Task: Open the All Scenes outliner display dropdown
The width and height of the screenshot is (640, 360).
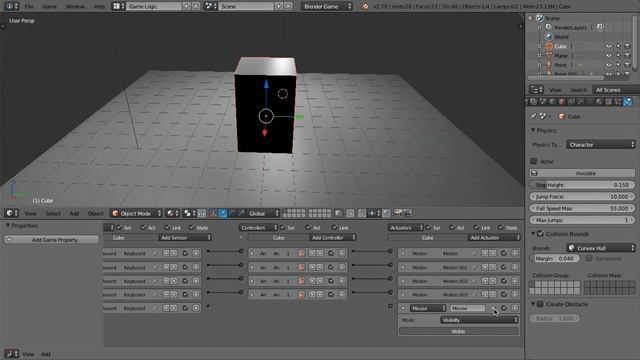Action: click(616, 90)
